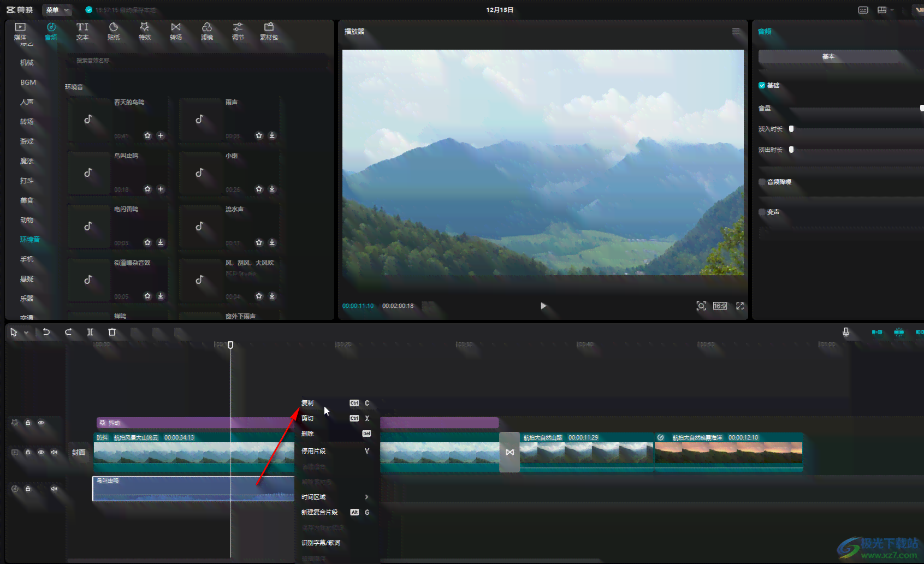The width and height of the screenshot is (924, 564).
Task: Open the 调节 adjustment tab
Action: click(x=238, y=32)
